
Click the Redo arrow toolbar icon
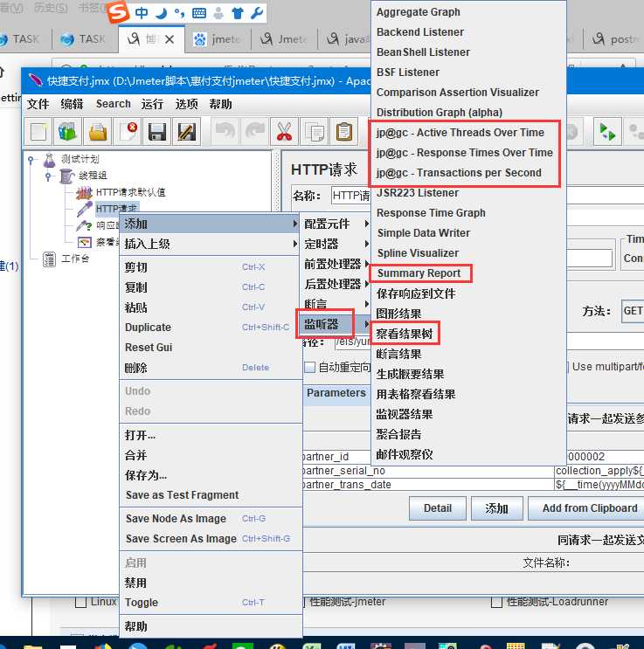254,132
